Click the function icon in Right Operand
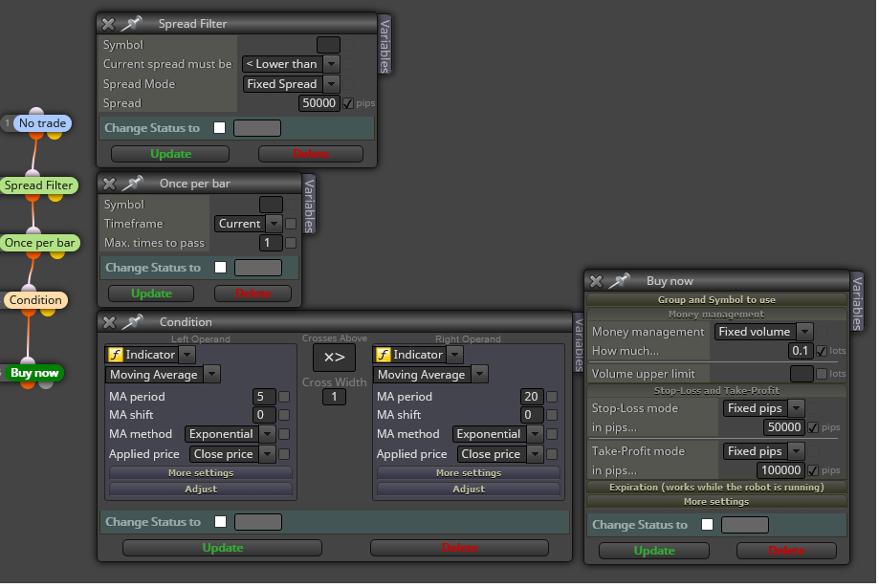 (x=383, y=355)
